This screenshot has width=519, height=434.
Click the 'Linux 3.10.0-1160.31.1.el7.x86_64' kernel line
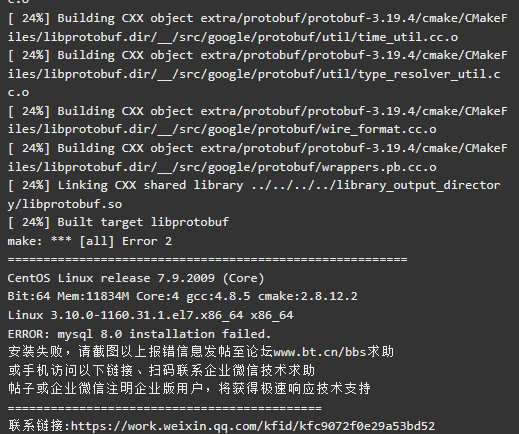[150, 315]
